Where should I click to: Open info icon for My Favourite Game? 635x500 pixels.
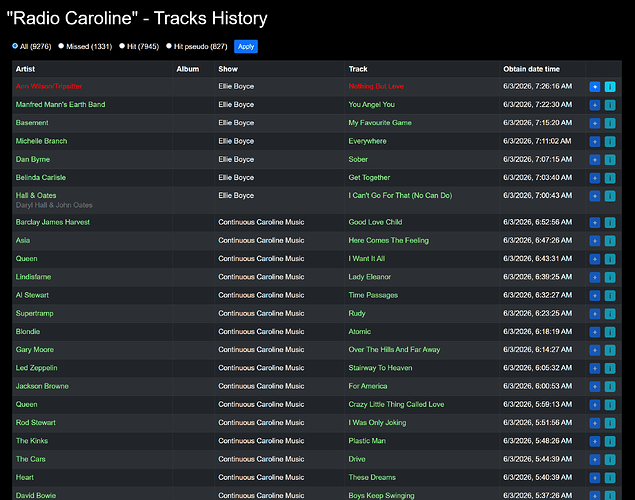(610, 123)
